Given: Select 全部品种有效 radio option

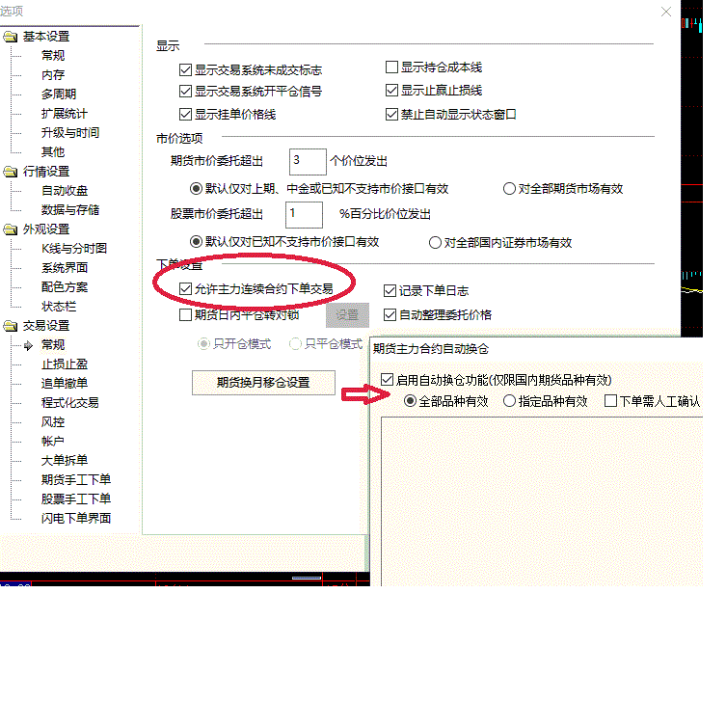Looking at the screenshot, I should [x=410, y=401].
